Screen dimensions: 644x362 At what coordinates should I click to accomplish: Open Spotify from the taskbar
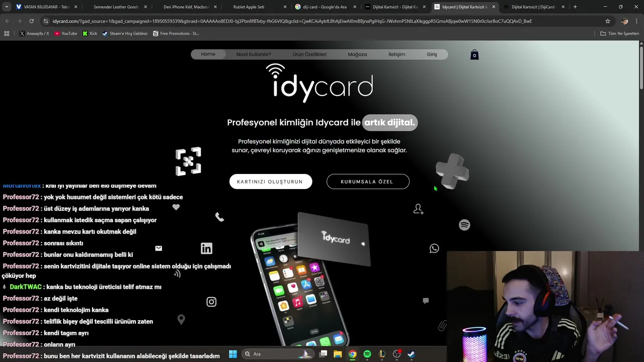(x=367, y=354)
